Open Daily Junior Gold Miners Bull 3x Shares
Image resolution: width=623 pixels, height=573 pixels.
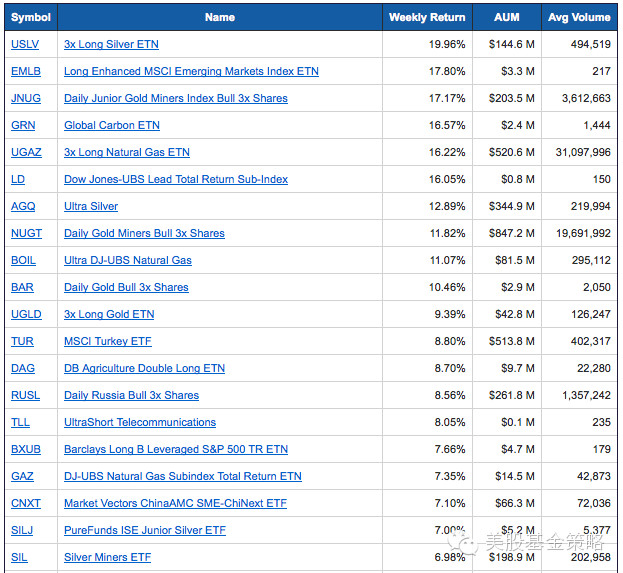175,98
